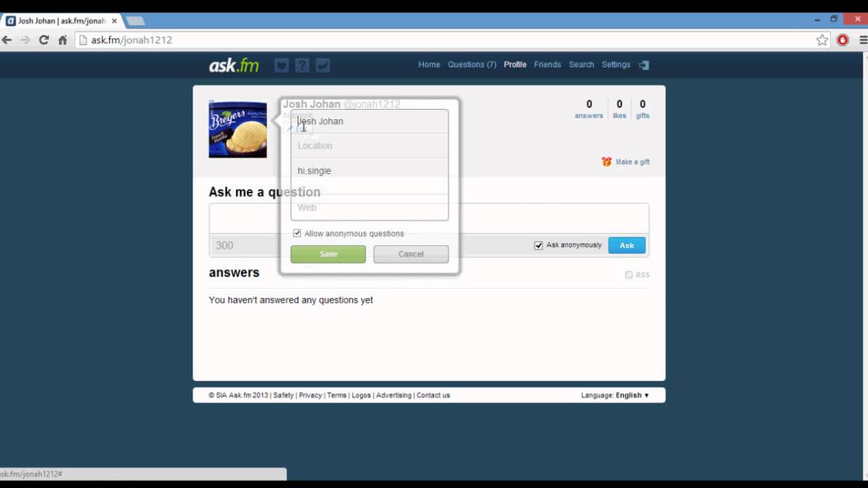Screen dimensions: 868x488
Task: Open the Chrome menu hamburger icon
Action: point(863,40)
